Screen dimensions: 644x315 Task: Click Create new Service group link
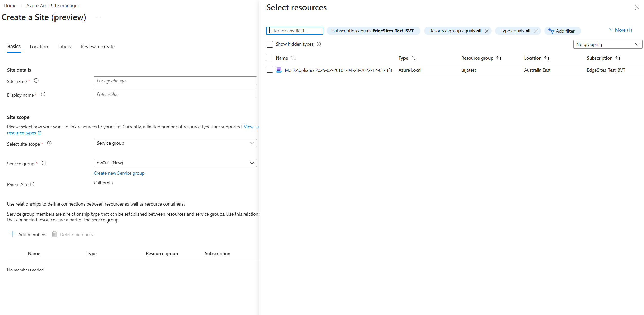[119, 173]
